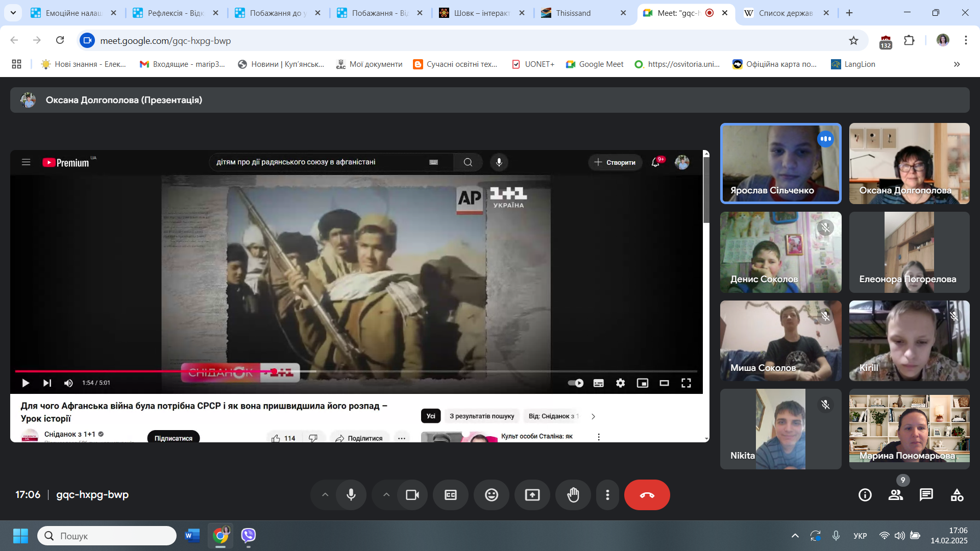The height and width of the screenshot is (551, 980).
Task: Expand video settings arrow beside camera
Action: coord(386,495)
